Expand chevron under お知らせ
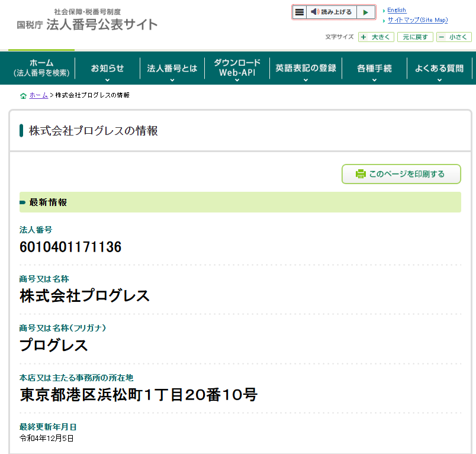Image resolution: width=476 pixels, height=454 pixels. click(108, 80)
